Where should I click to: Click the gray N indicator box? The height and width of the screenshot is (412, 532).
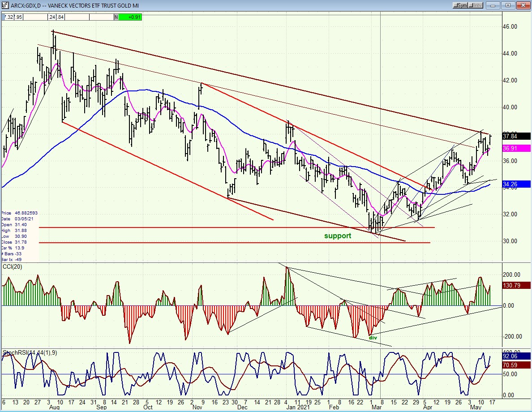116,17
